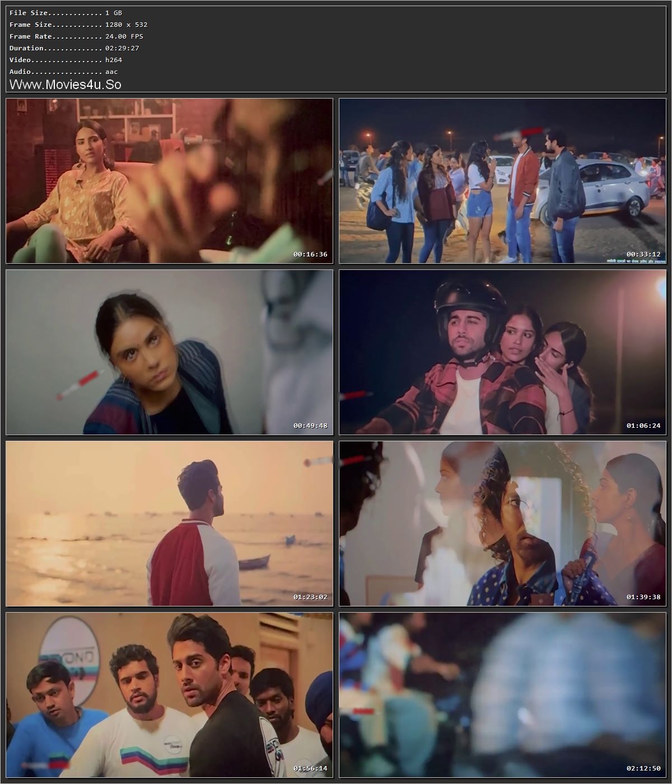Open the thumbnail timestamped 00:49:48
Viewport: 672px width, 784px height.
tap(169, 352)
